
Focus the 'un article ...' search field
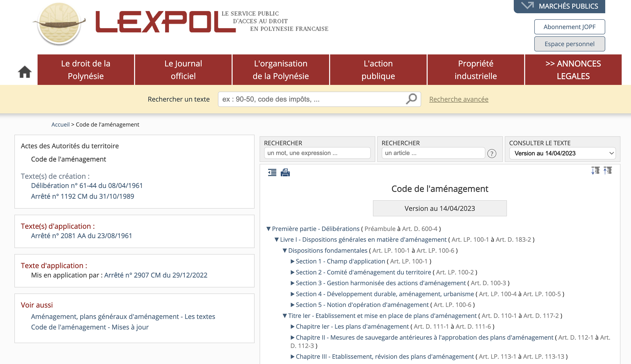tap(433, 153)
